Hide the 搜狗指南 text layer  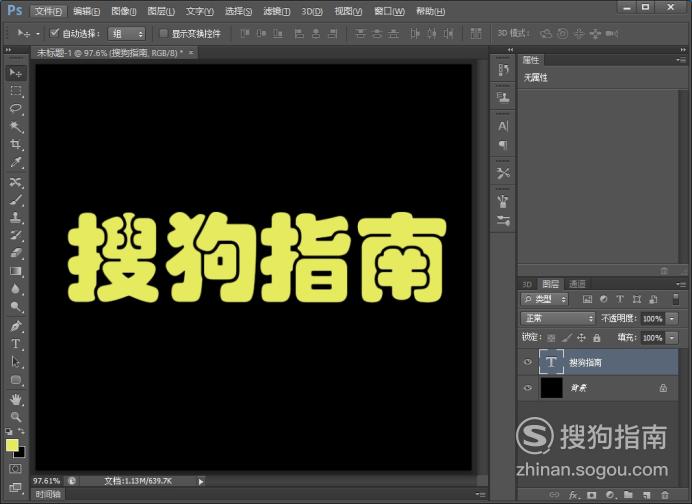tap(528, 362)
